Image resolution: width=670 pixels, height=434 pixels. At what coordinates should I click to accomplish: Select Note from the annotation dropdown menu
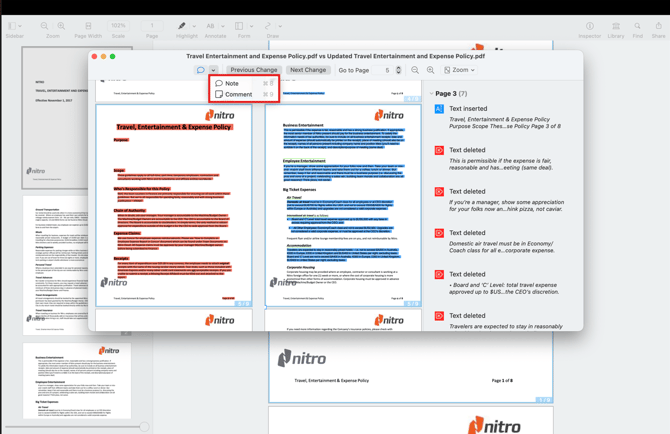232,84
